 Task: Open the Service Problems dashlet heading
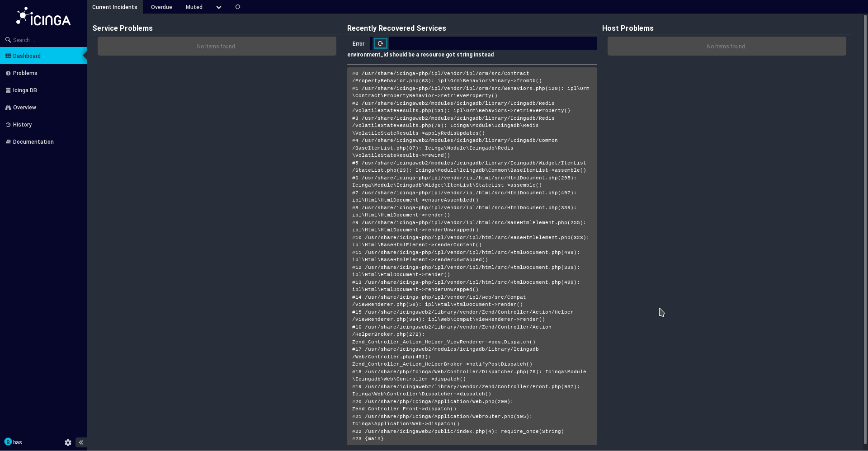[123, 28]
